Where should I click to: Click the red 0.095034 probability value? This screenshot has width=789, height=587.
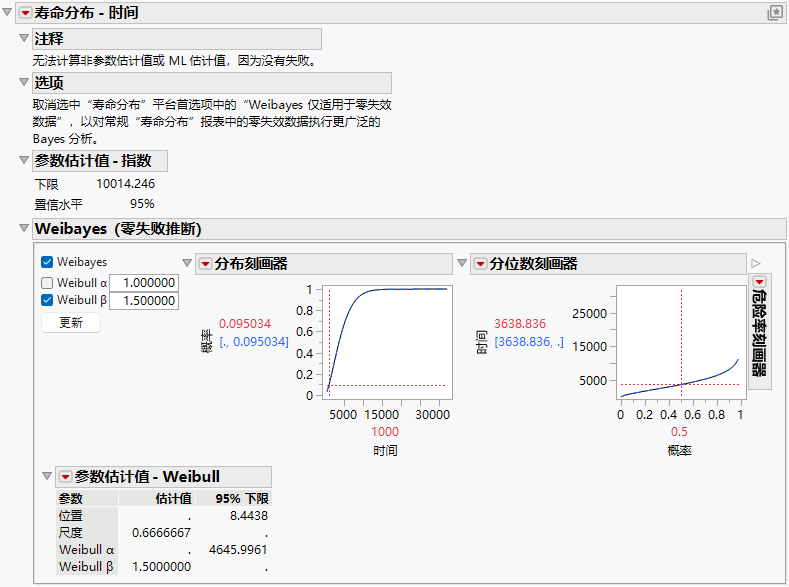pyautogui.click(x=245, y=324)
